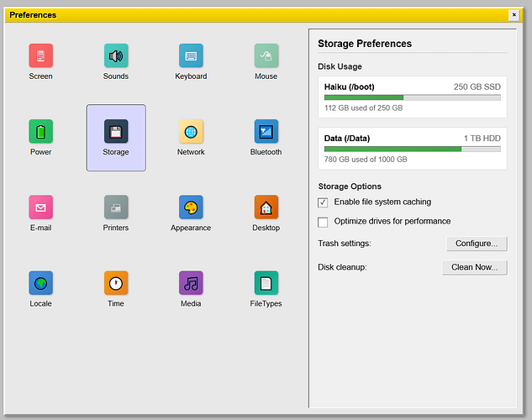Viewport: 532px width, 420px height.
Task: Click the Data (/Data) usage bar
Action: pos(412,150)
